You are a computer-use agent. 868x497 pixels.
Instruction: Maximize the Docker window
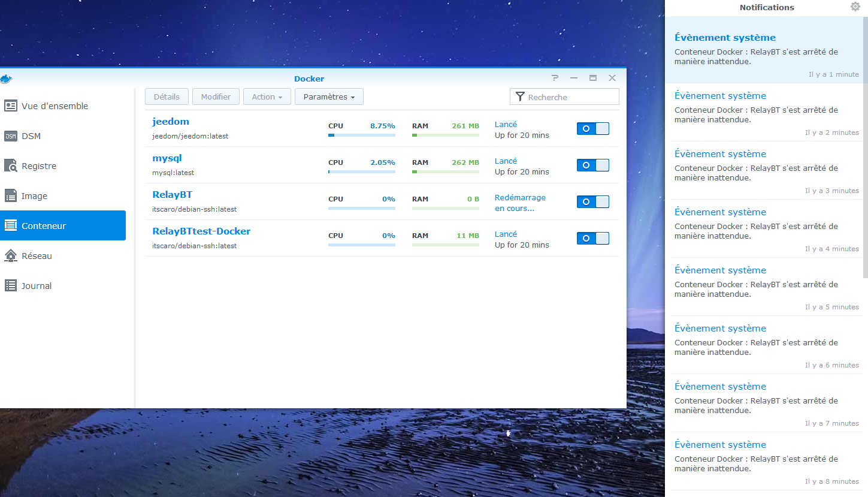coord(593,78)
